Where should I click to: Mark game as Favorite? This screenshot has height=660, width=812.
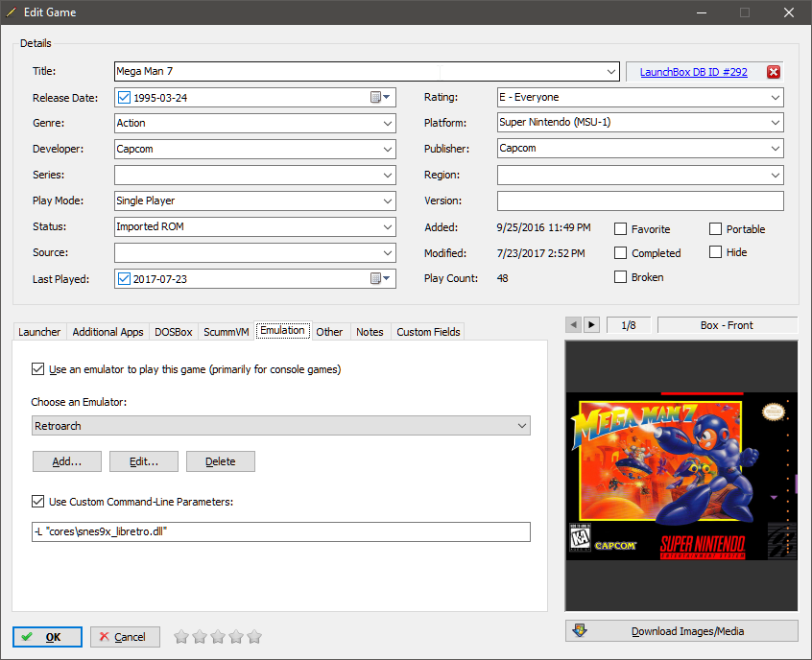[x=620, y=229]
